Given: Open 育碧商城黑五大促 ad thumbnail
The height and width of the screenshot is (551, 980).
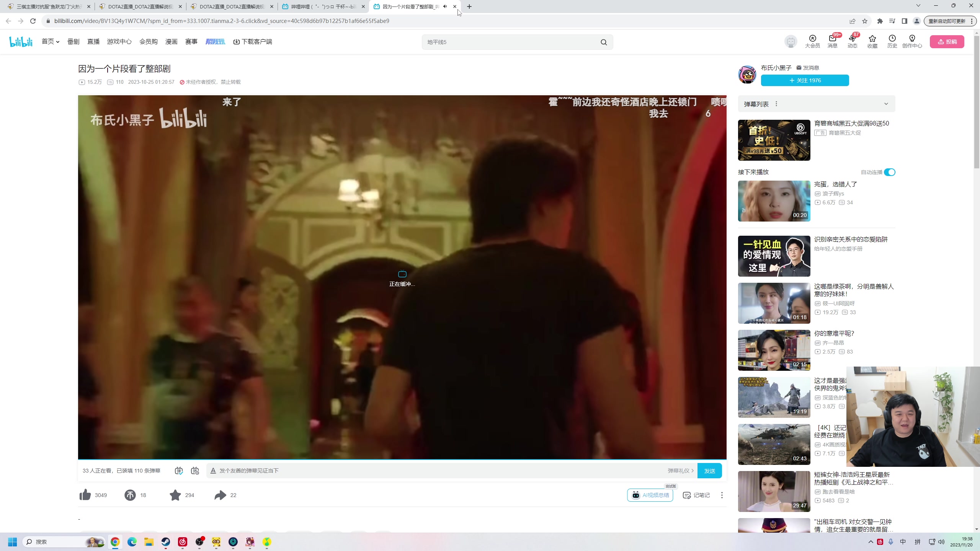Looking at the screenshot, I should pyautogui.click(x=774, y=140).
